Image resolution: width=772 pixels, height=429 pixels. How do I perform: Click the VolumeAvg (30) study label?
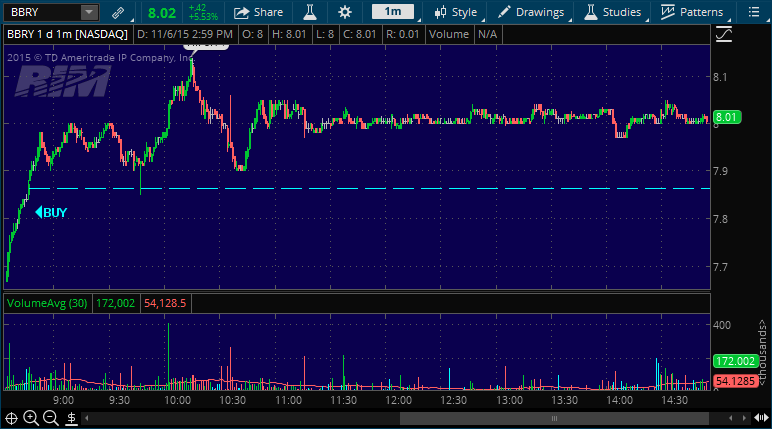[x=47, y=303]
